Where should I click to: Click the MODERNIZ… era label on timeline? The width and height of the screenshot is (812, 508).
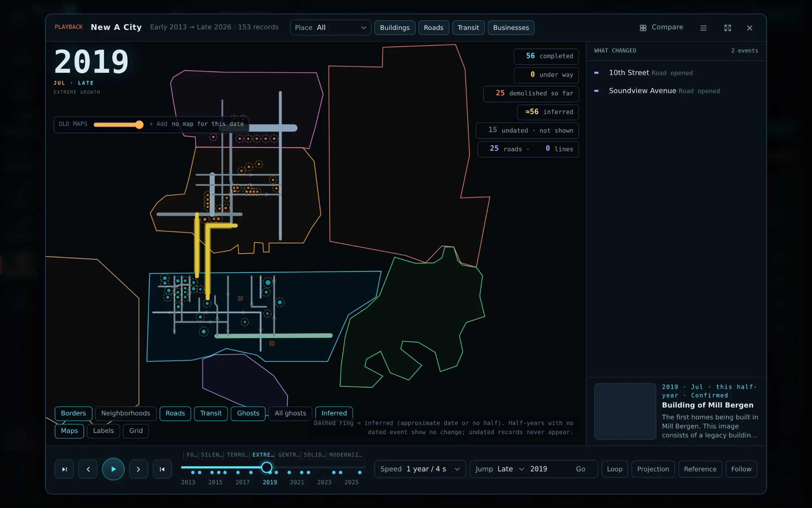click(345, 455)
